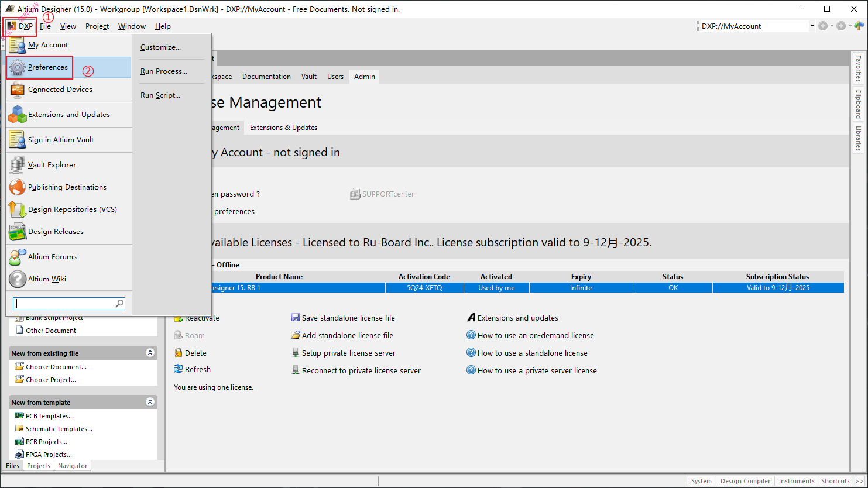Click the System status bar button
This screenshot has width=868, height=488.
tap(701, 481)
